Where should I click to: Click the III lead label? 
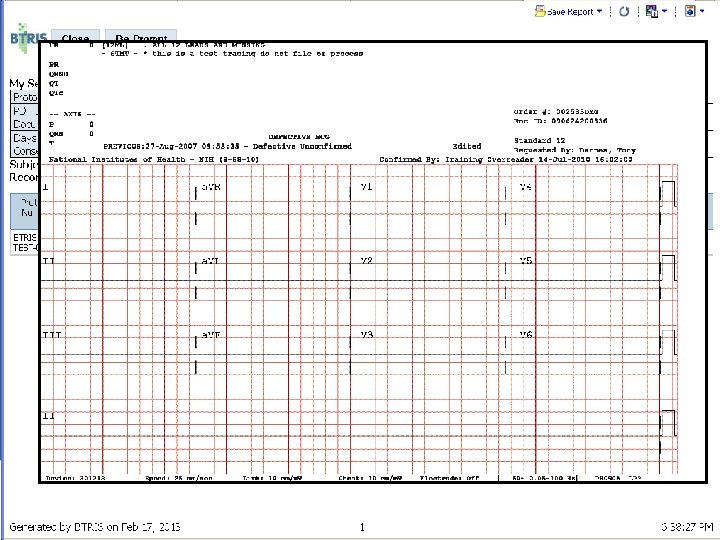click(x=52, y=335)
